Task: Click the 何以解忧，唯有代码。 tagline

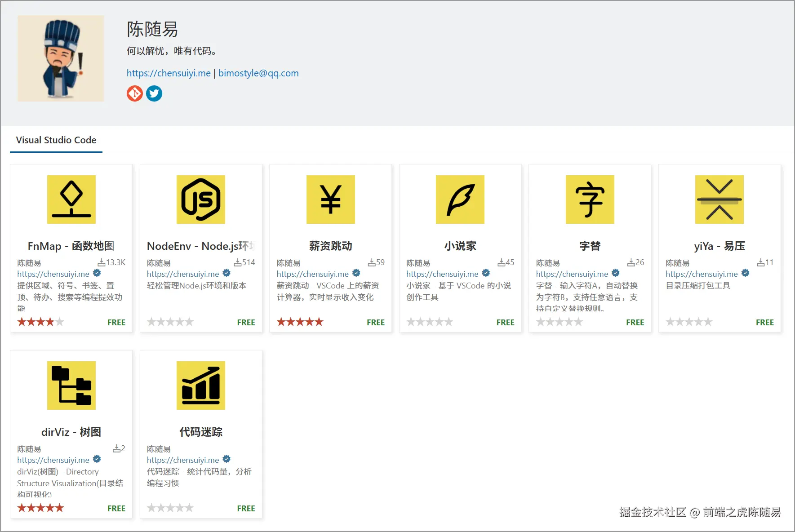Action: pos(172,51)
